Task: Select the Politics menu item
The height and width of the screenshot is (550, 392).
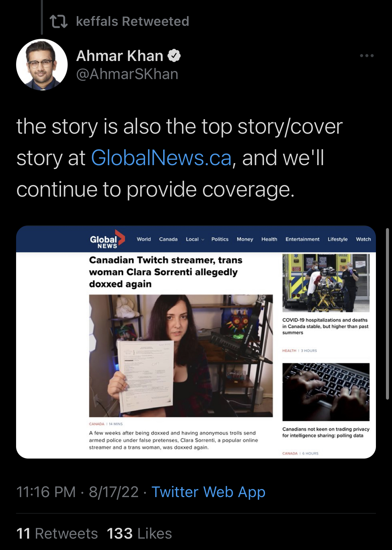Action: tap(220, 239)
